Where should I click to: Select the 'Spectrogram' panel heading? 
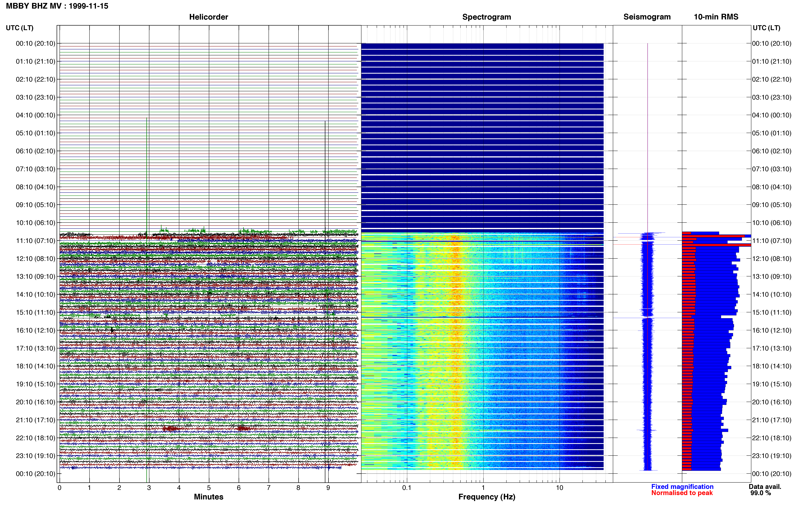pos(487,17)
